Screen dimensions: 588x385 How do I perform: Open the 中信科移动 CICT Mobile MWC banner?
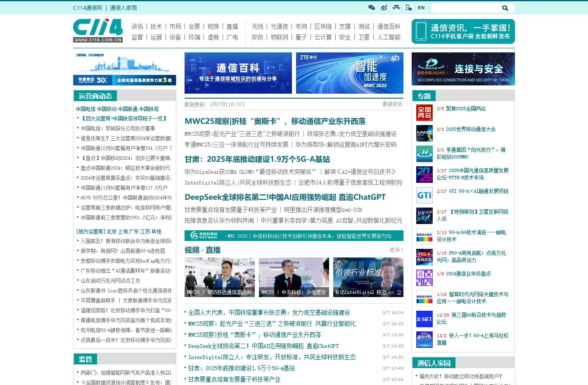click(x=294, y=236)
